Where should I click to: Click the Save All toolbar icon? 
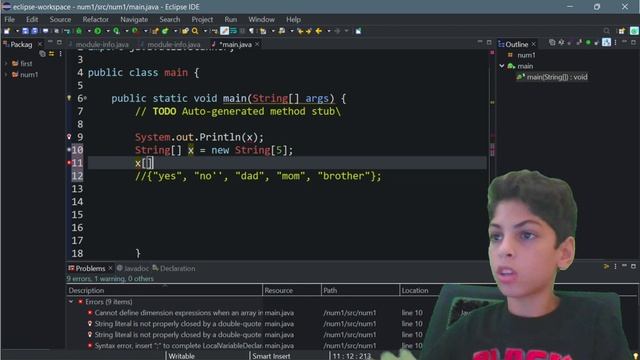(35, 31)
